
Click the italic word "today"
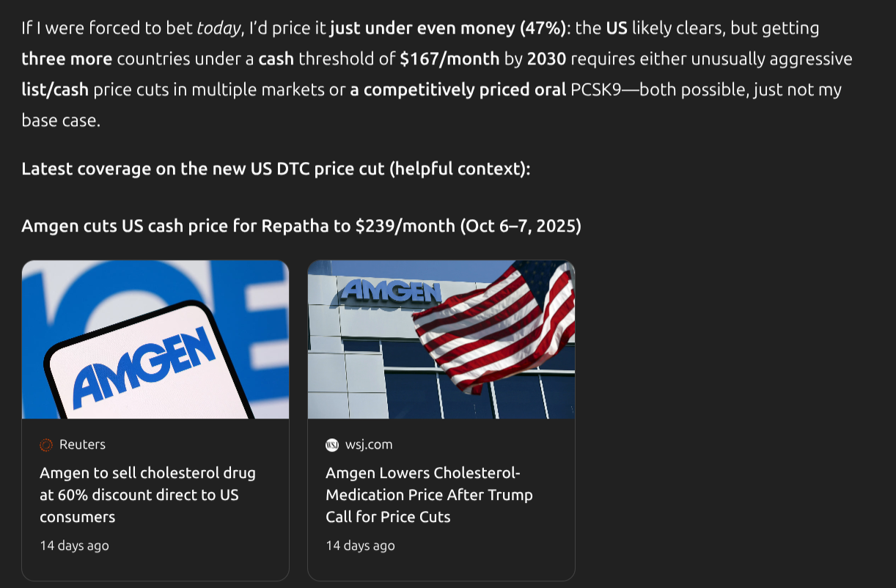218,29
